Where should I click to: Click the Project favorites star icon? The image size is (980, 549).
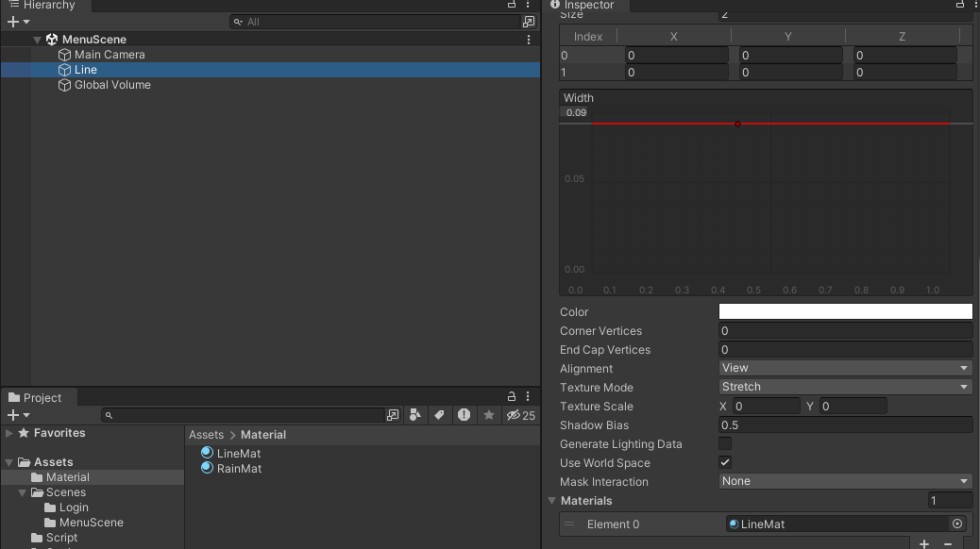click(489, 415)
